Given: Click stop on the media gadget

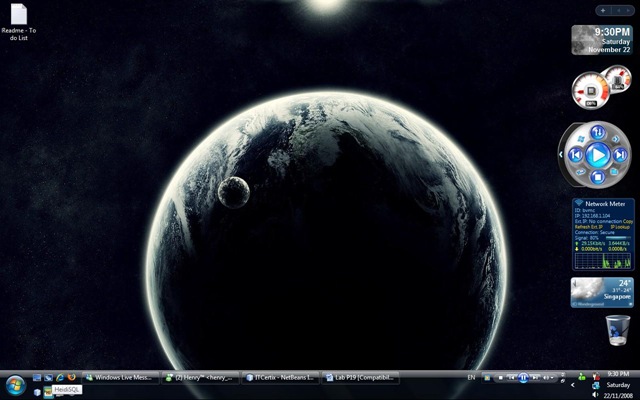Looking at the screenshot, I should point(598,177).
